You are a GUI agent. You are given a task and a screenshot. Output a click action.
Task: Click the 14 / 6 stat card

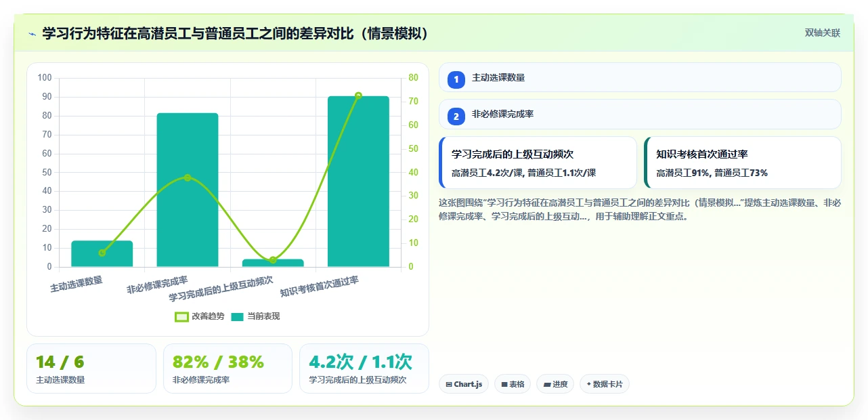coord(91,369)
